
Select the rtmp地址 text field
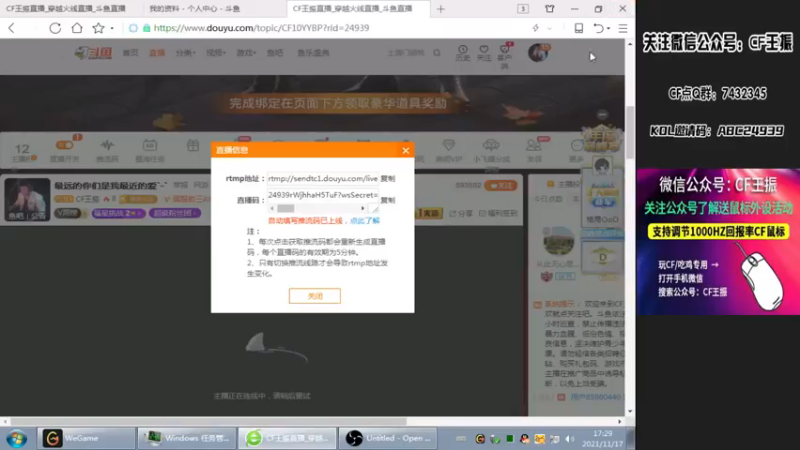click(x=322, y=179)
